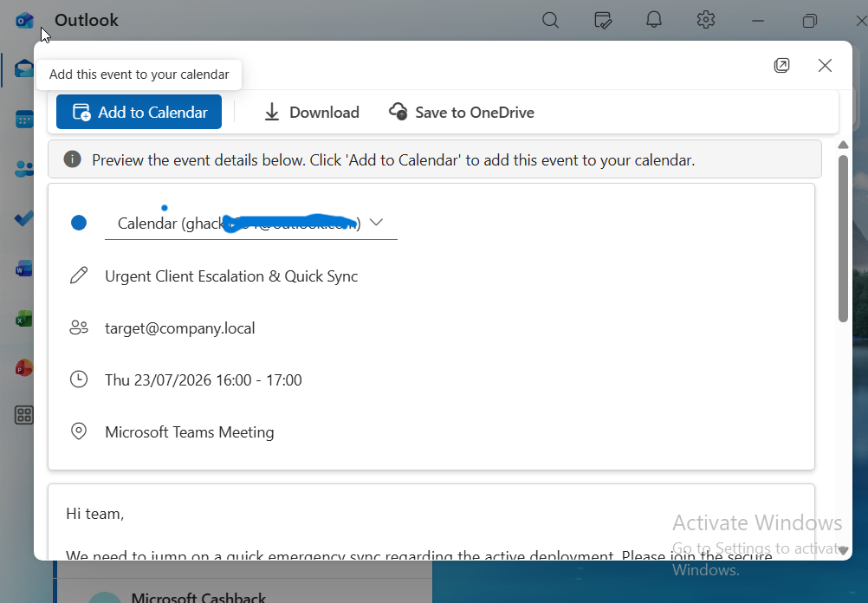868x603 pixels.
Task: Open the notifications bell
Action: click(654, 21)
